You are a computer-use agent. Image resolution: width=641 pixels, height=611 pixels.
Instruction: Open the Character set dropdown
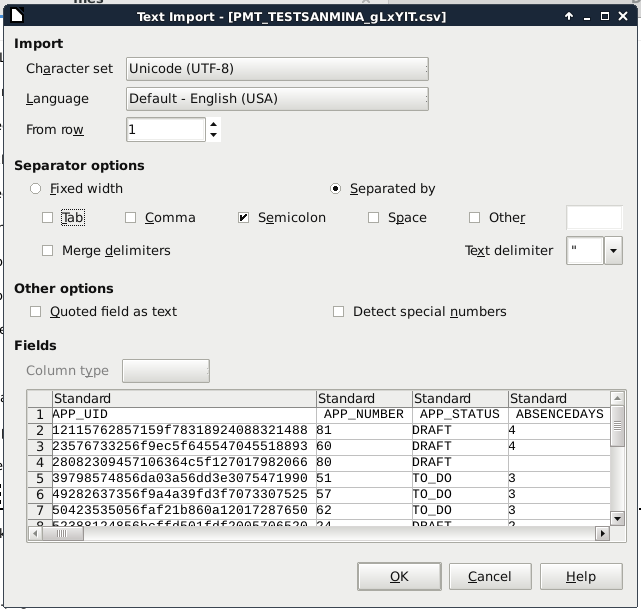pyautogui.click(x=277, y=69)
